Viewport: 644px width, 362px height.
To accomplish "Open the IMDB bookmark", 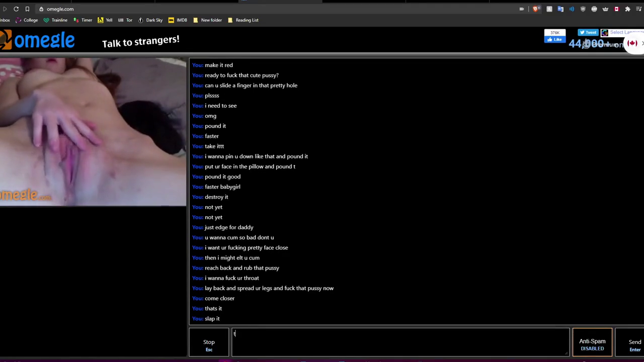I will point(178,20).
